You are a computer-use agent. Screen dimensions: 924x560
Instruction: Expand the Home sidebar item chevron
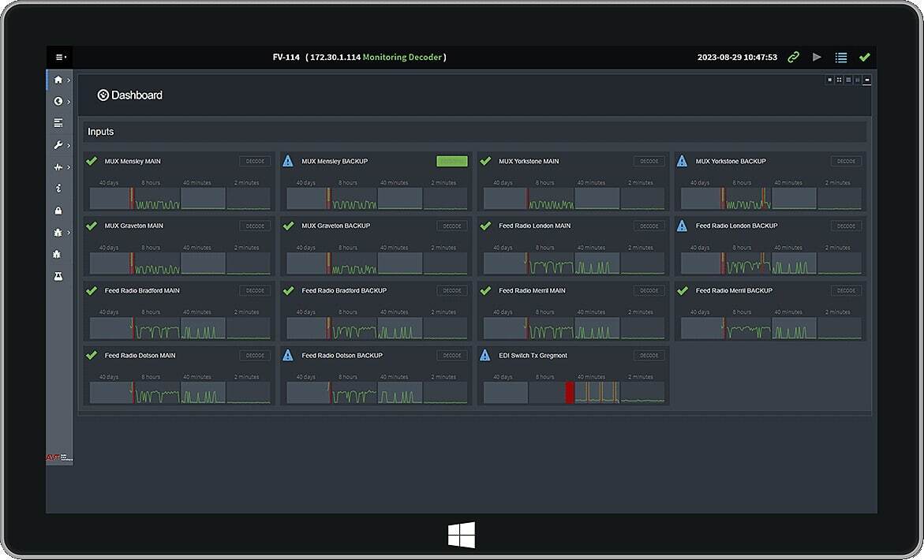[69, 80]
